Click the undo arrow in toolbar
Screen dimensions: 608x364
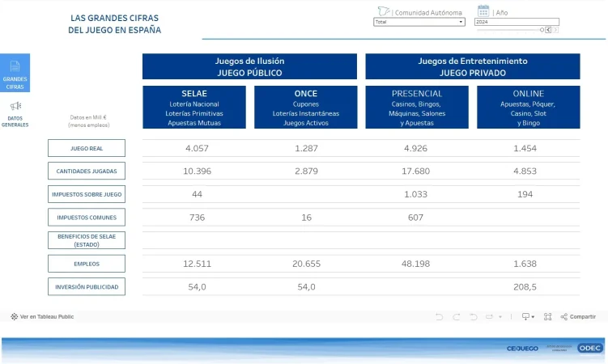click(439, 317)
